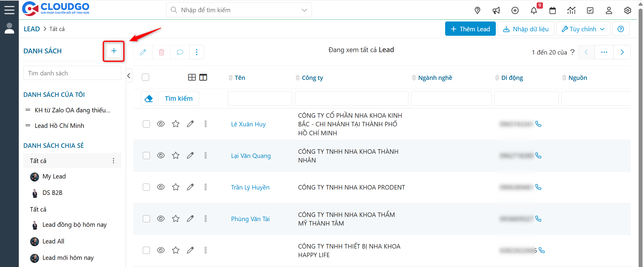Open the My Lead shared list

[x=54, y=176]
